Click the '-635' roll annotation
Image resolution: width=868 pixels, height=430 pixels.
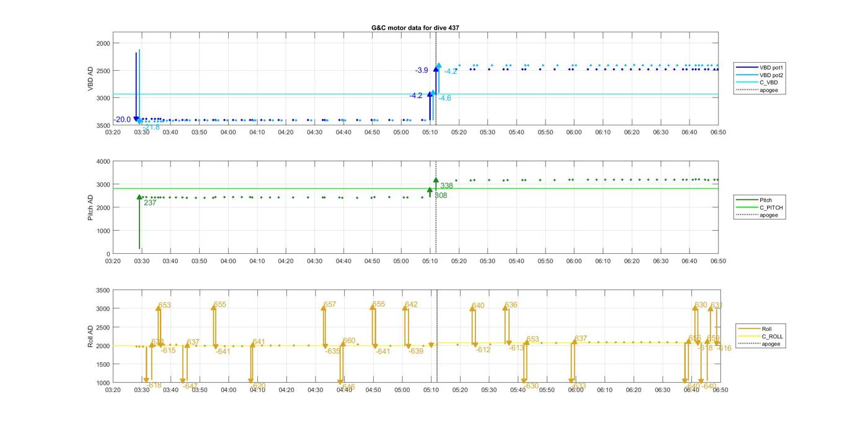[333, 351]
